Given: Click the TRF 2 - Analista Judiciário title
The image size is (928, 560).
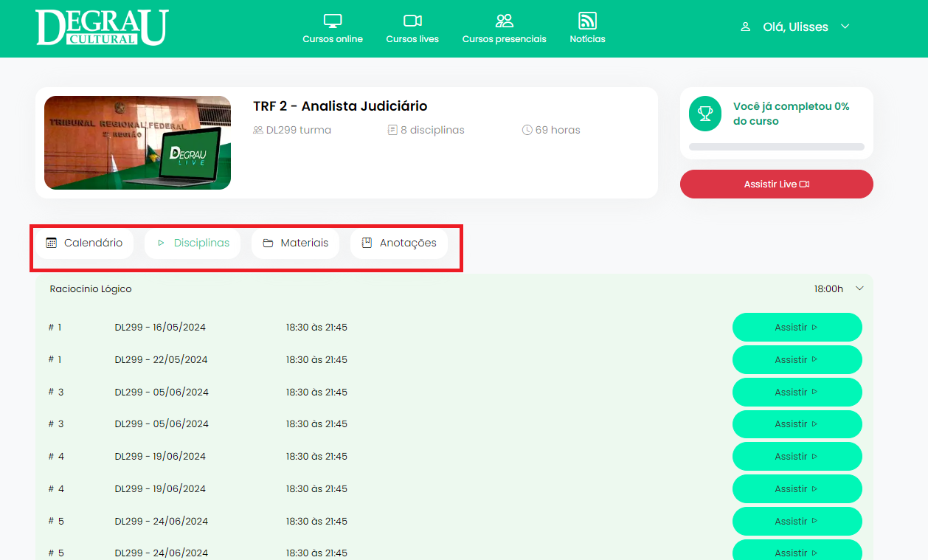Looking at the screenshot, I should (340, 106).
